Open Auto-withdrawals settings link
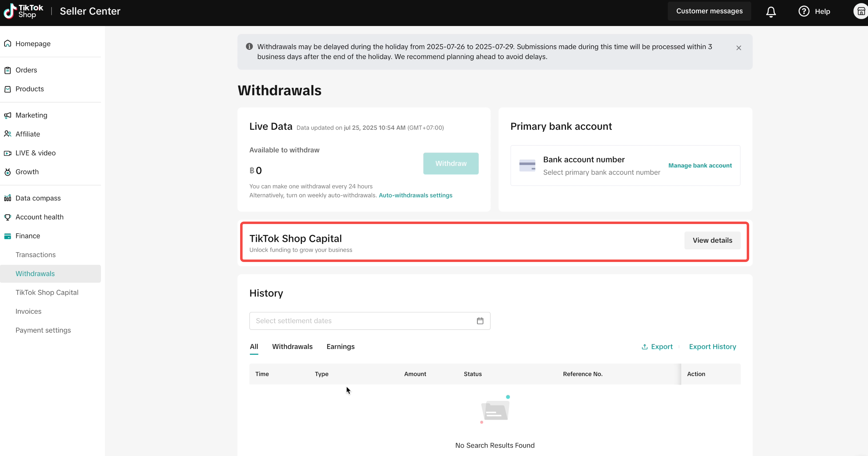 415,195
